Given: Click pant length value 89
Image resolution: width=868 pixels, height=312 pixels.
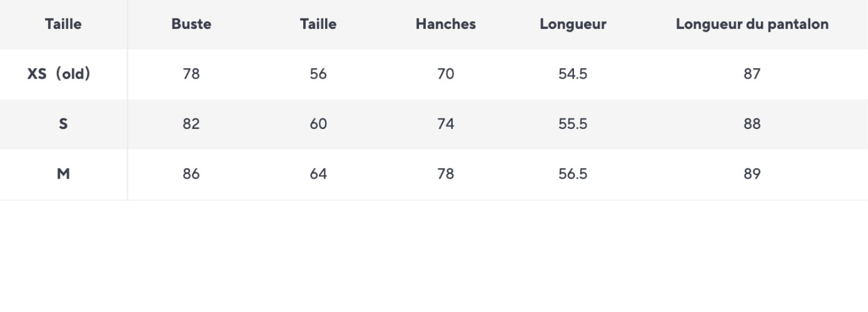Looking at the screenshot, I should [x=752, y=174].
